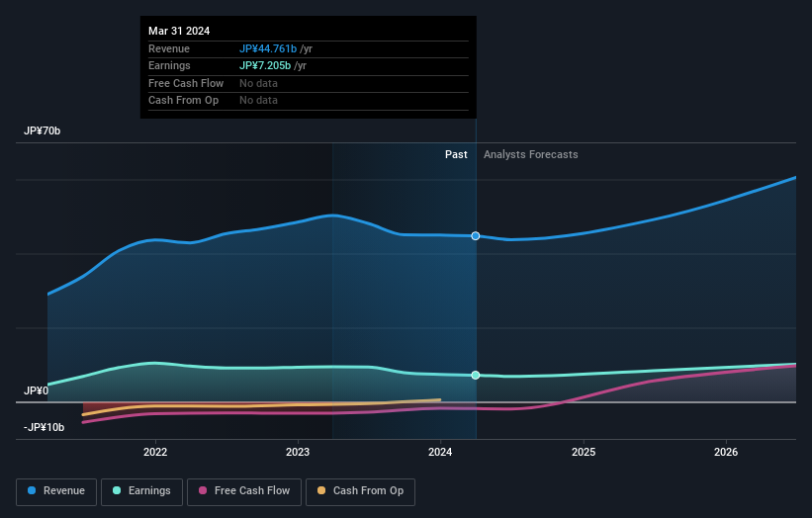Click the Cash From Op row label in the tooltip
812x518 pixels.
pyautogui.click(x=183, y=101)
